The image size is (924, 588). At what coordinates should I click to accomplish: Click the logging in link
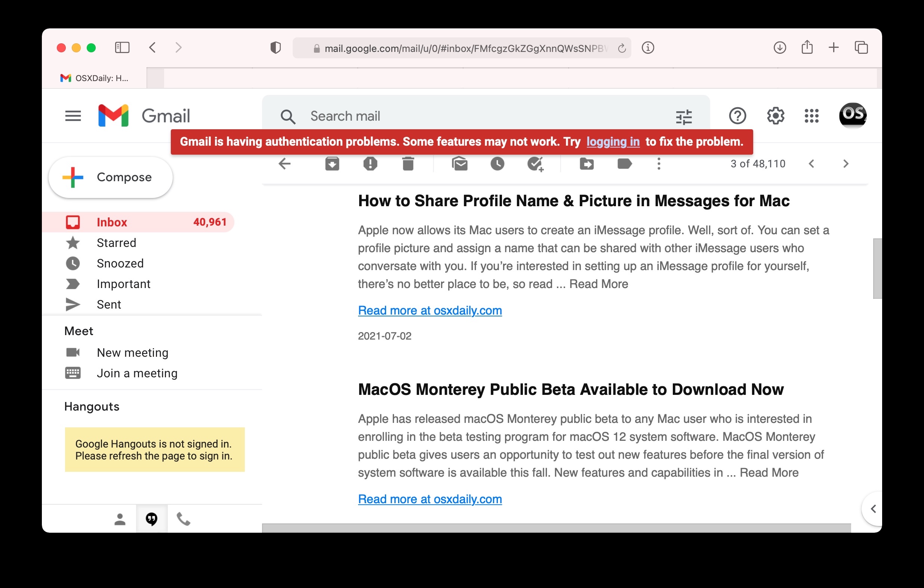[x=613, y=142]
